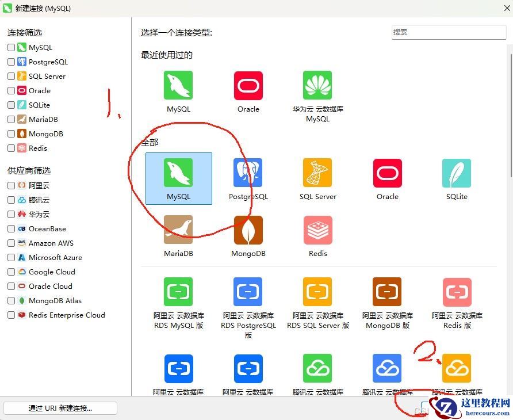Close the 新建连接 dialog window

click(x=507, y=8)
